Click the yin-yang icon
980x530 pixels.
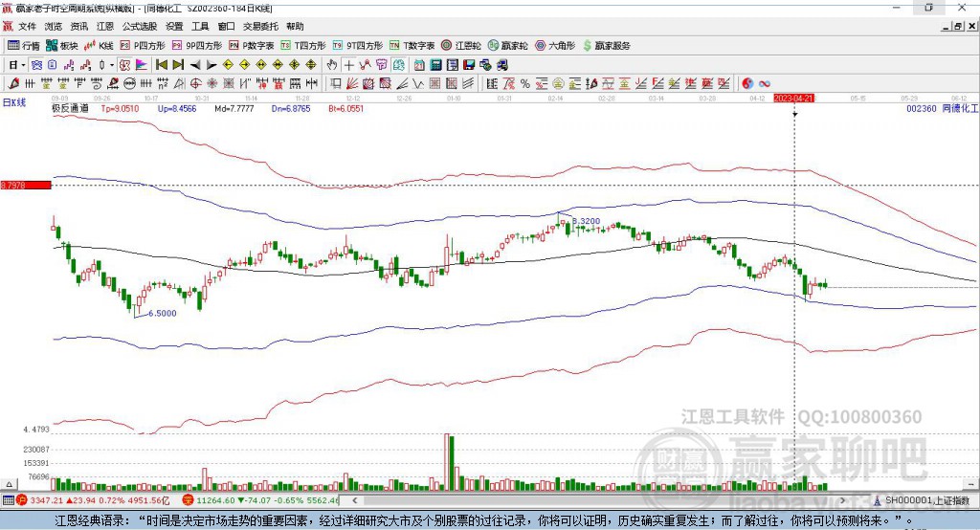(x=746, y=83)
